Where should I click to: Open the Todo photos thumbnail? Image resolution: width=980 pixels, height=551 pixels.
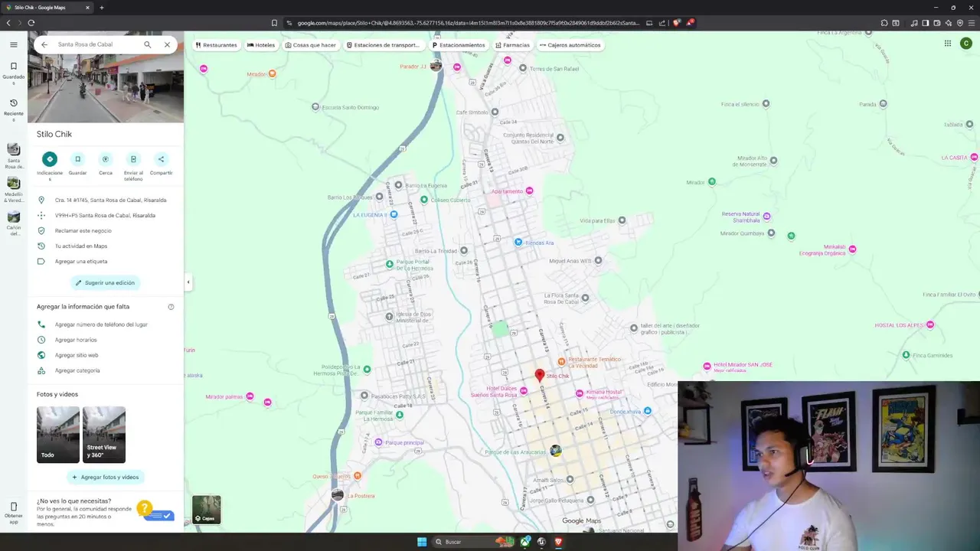pos(58,435)
